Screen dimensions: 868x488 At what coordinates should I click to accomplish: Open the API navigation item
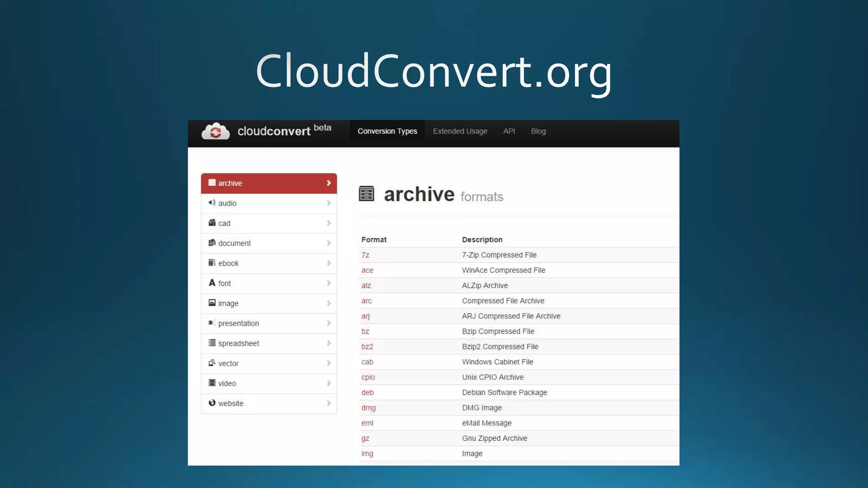pyautogui.click(x=509, y=131)
